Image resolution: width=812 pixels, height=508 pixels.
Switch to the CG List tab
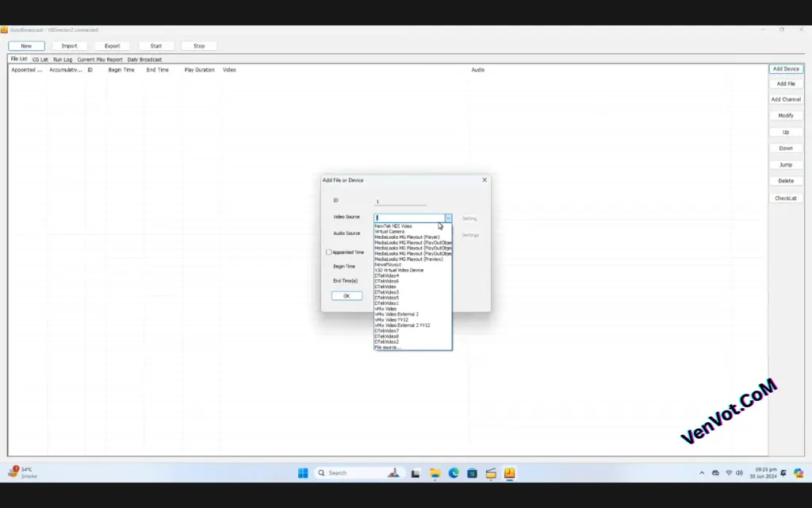[40, 60]
